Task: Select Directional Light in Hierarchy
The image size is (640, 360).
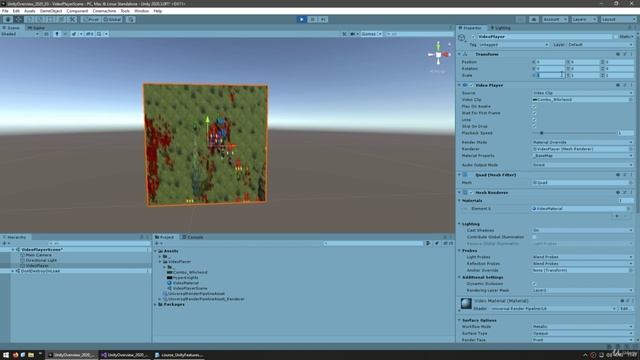Action: (41, 260)
